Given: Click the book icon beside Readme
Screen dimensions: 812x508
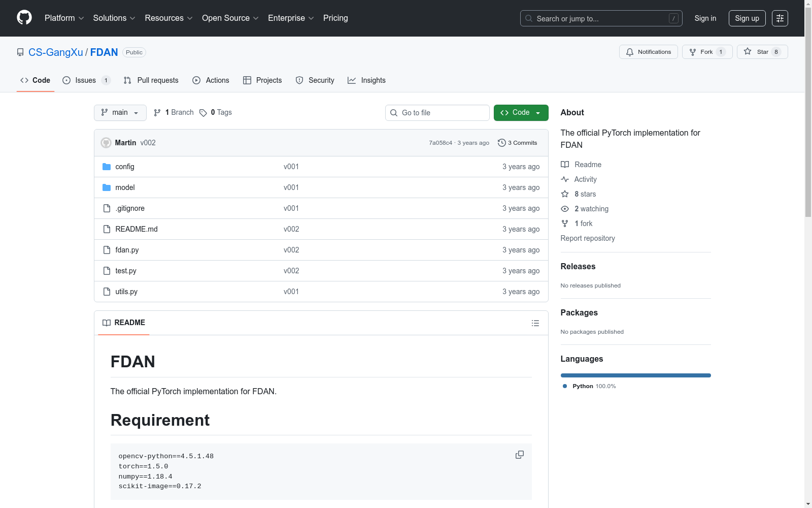Looking at the screenshot, I should [x=565, y=165].
